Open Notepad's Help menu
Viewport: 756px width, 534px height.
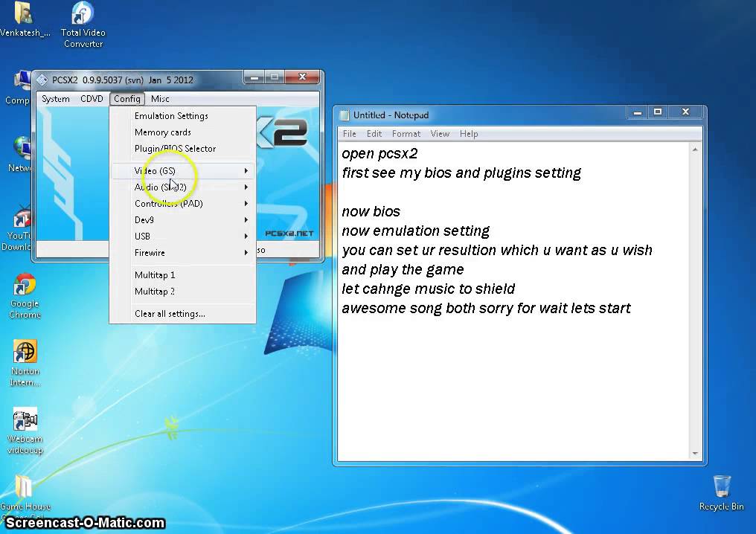coord(469,134)
